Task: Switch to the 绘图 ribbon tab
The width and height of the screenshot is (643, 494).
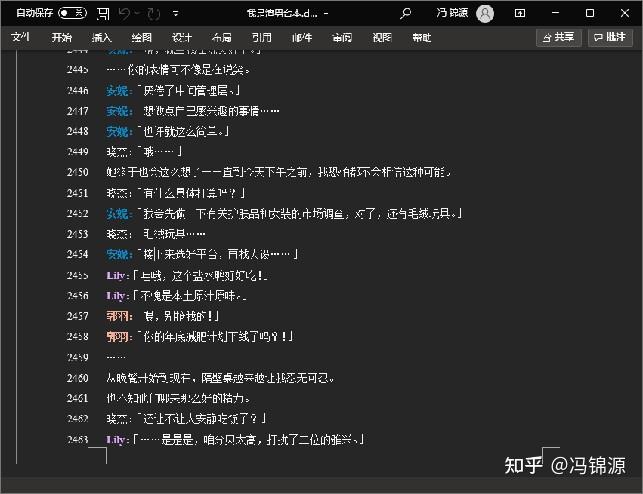Action: coord(141,38)
